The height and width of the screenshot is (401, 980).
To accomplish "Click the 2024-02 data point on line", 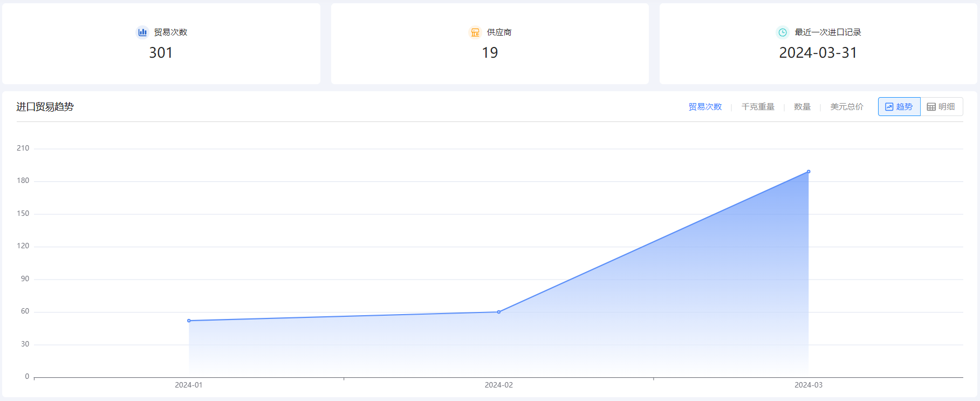I will click(498, 312).
